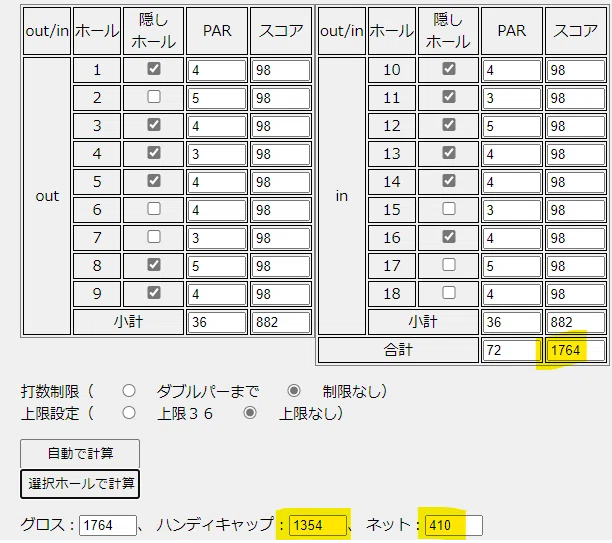The width and height of the screenshot is (612, 543).
Task: Uncheck hidden hole checkbox for hole 11
Action: tap(449, 97)
